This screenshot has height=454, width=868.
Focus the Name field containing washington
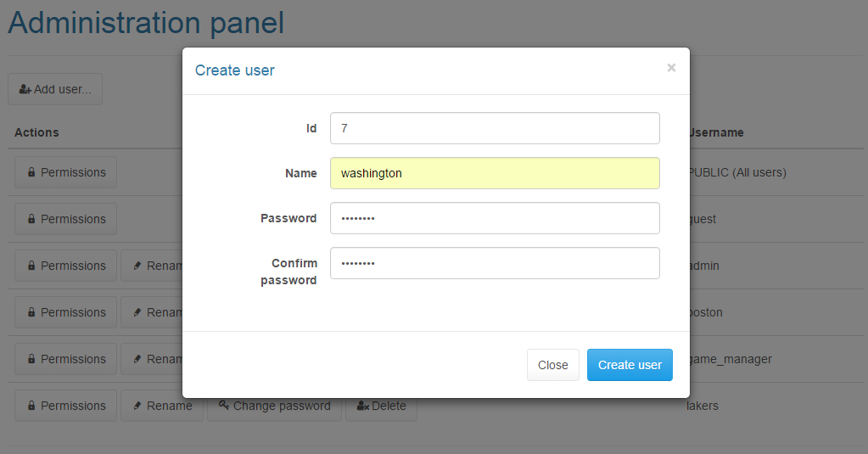pyautogui.click(x=495, y=173)
